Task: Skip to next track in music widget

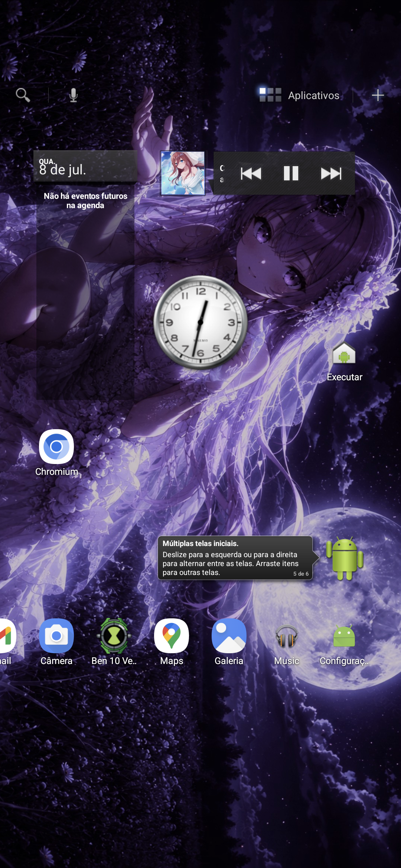Action: [x=331, y=173]
